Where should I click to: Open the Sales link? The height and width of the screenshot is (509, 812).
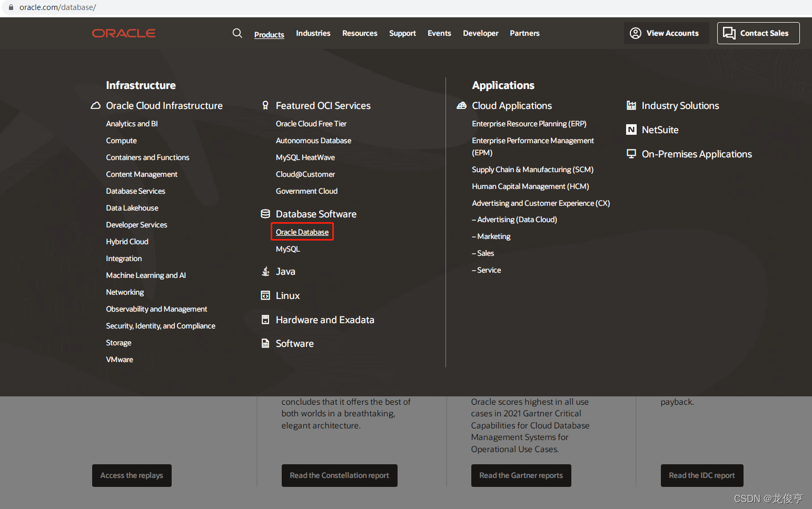click(x=483, y=253)
